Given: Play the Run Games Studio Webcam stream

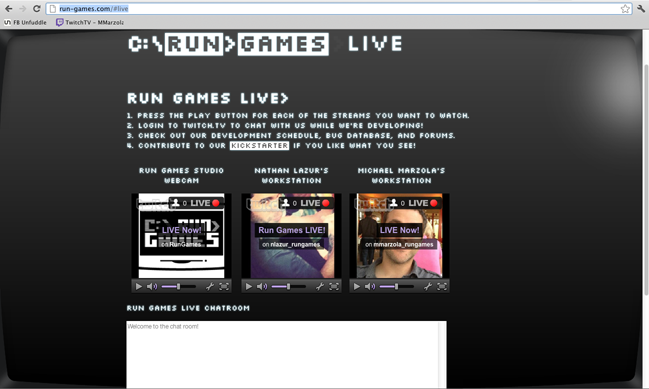Looking at the screenshot, I should pyautogui.click(x=139, y=286).
